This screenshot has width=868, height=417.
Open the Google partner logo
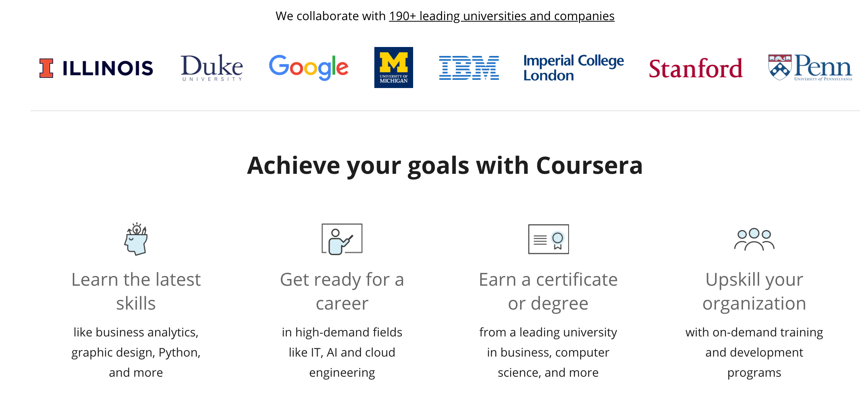tap(309, 68)
